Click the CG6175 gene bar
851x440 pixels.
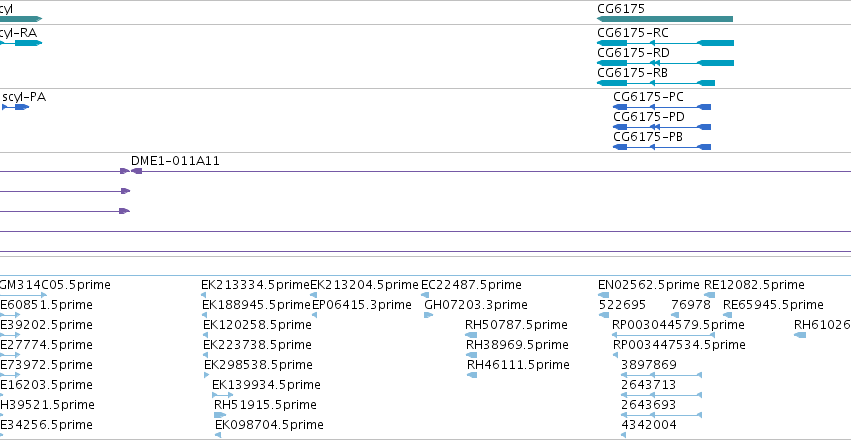coord(665,19)
